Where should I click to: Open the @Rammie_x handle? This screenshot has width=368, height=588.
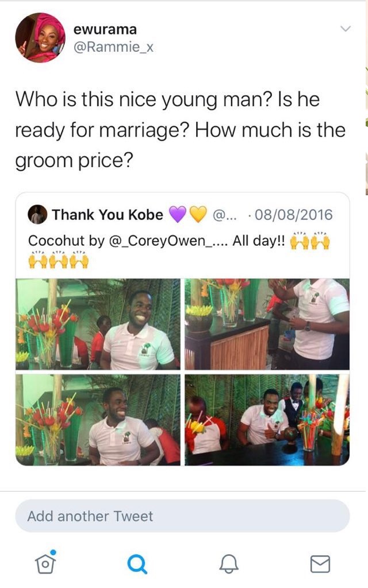(113, 47)
